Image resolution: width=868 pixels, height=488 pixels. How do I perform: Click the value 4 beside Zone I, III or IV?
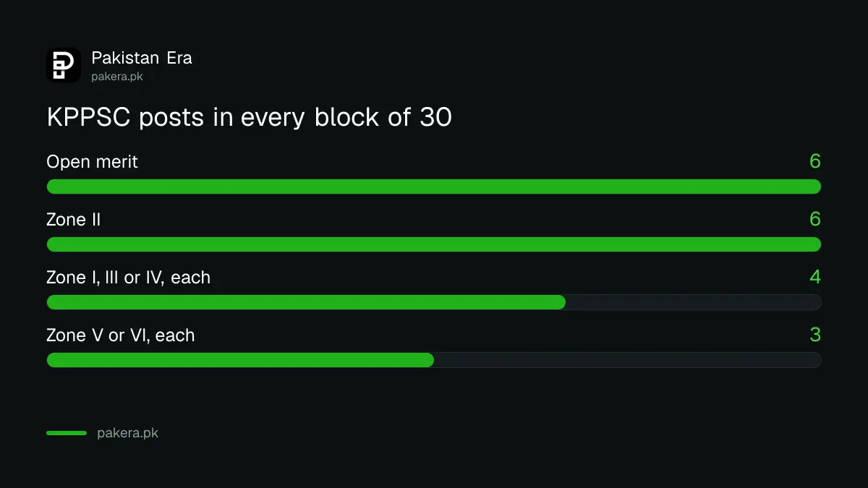815,277
